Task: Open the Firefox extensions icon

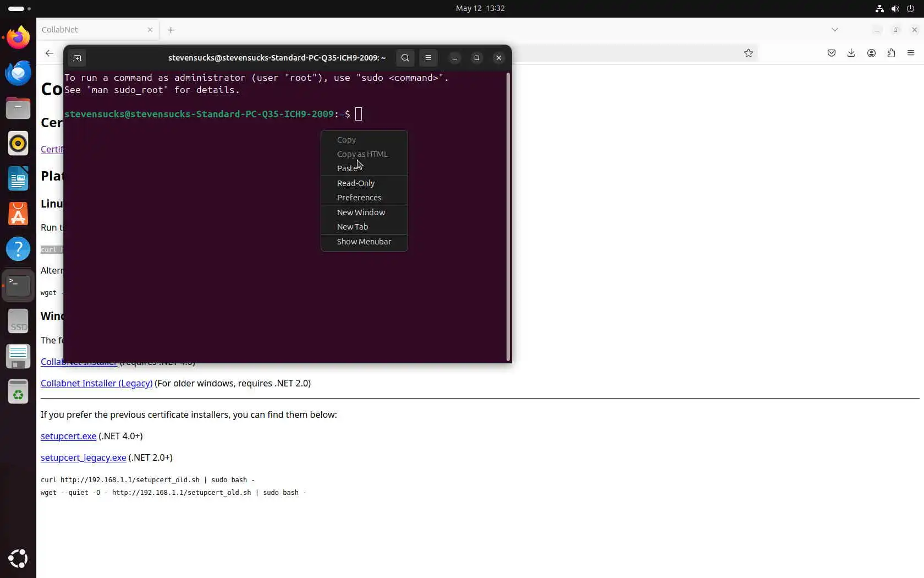Action: (891, 53)
